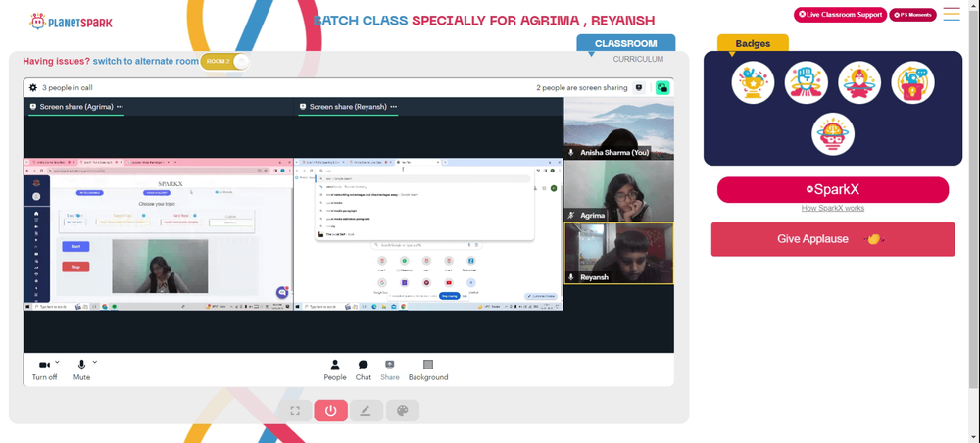Click YouTube shortcut in Reyansh's shared screen

coord(449,283)
